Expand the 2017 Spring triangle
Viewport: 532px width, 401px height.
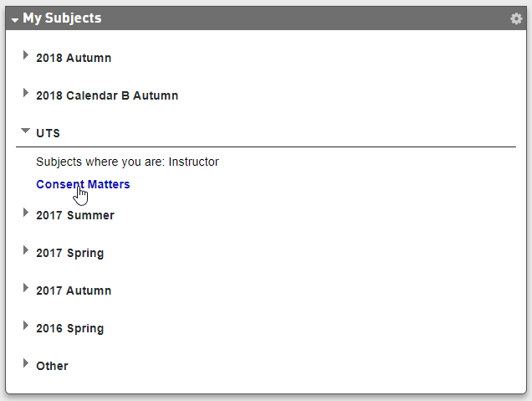[26, 251]
